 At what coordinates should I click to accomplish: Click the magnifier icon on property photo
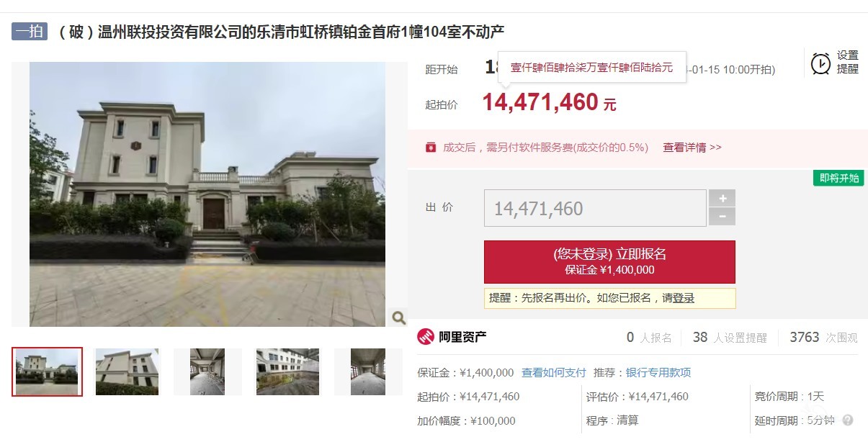[398, 317]
